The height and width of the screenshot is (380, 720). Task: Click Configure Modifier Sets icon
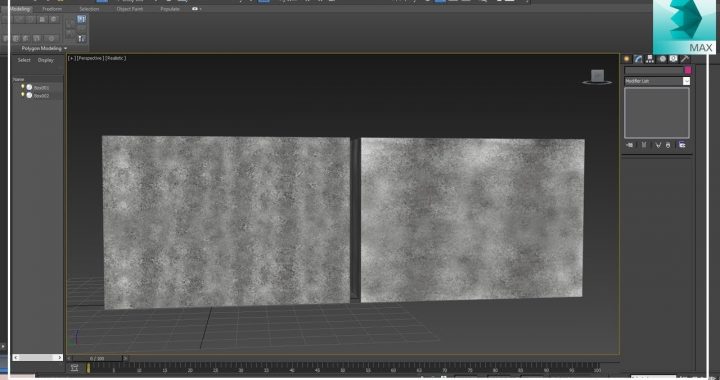coord(682,145)
